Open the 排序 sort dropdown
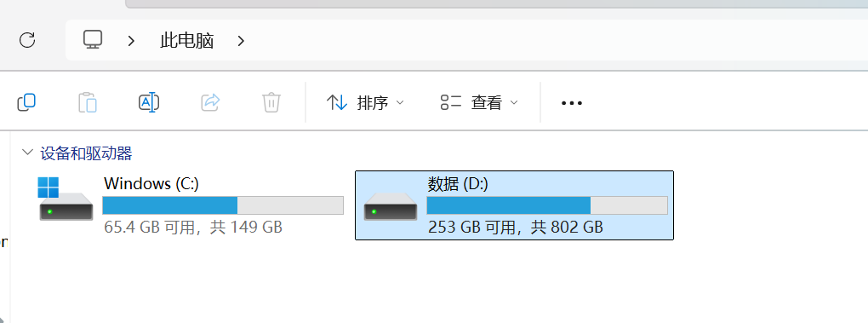The width and height of the screenshot is (868, 323). tap(365, 102)
